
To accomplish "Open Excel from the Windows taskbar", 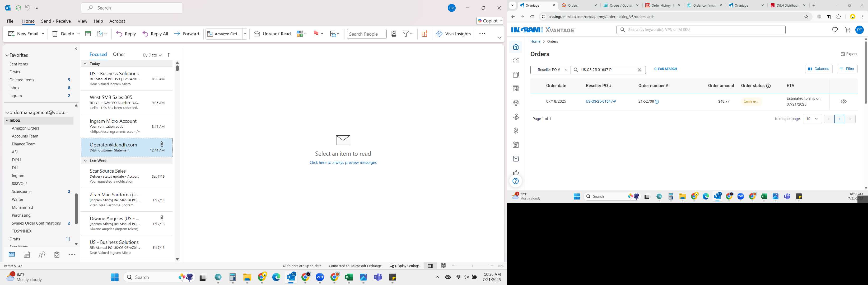I will coord(348,277).
